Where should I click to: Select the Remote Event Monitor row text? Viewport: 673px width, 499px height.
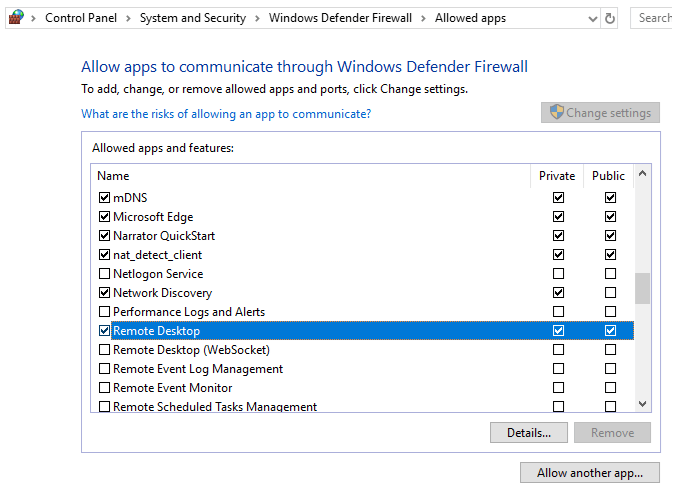[173, 387]
